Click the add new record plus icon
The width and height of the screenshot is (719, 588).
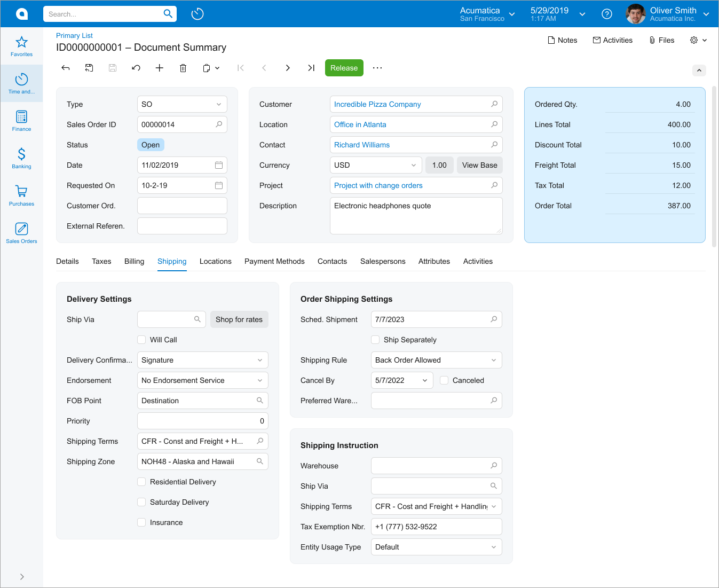tap(160, 68)
